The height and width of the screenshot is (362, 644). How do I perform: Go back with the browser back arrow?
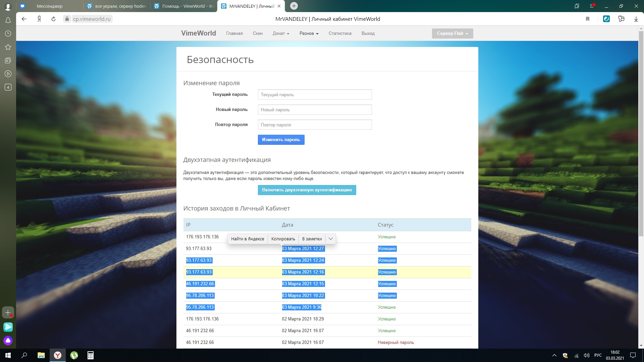(x=24, y=19)
